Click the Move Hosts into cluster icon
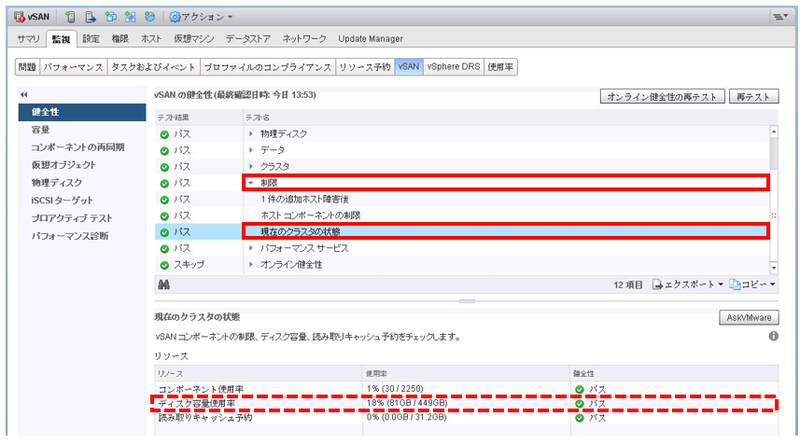Image resolution: width=800 pixels, height=444 pixels. click(90, 17)
